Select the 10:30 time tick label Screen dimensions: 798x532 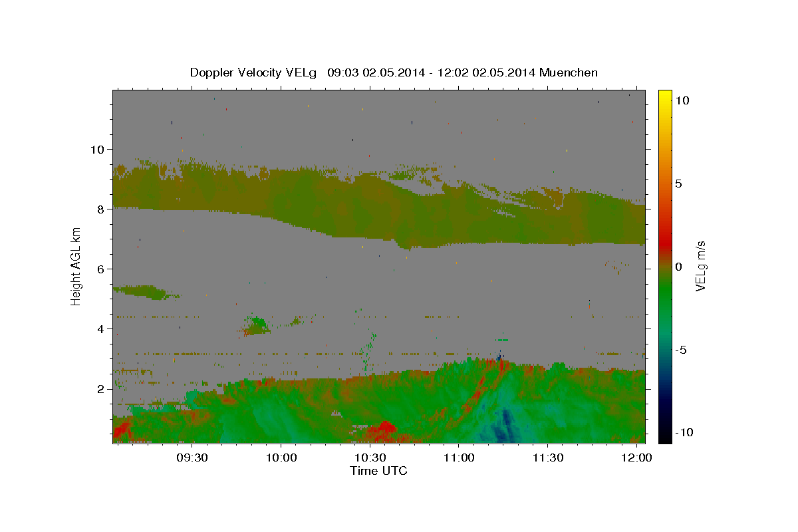click(x=370, y=458)
